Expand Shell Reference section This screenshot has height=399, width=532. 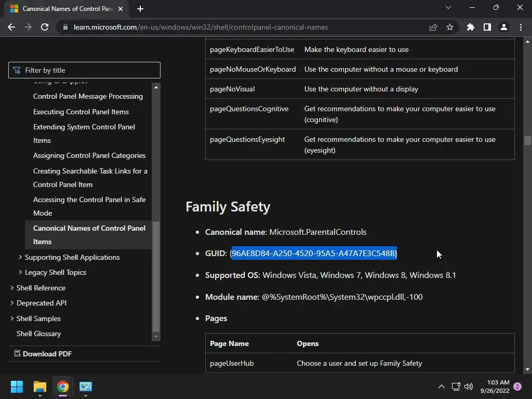[x=12, y=288]
